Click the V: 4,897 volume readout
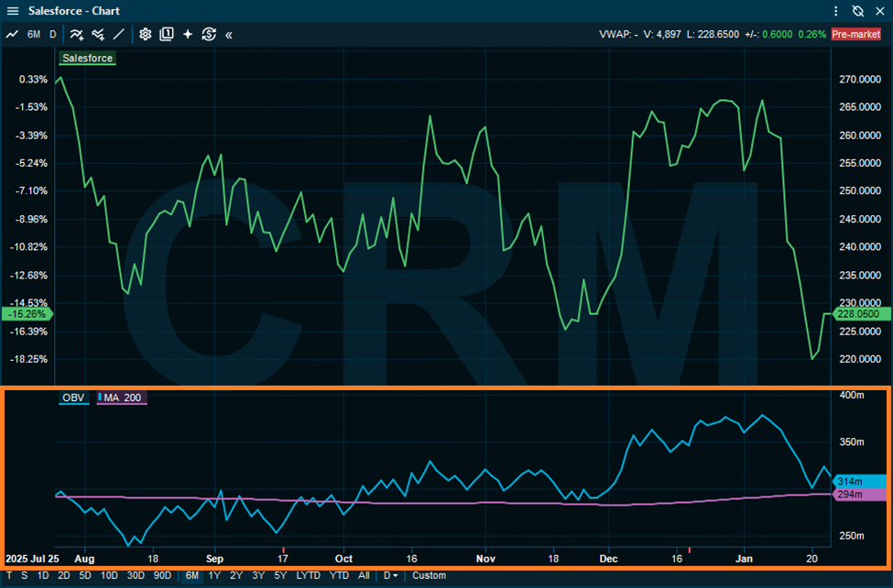This screenshot has height=588, width=893. tap(662, 34)
